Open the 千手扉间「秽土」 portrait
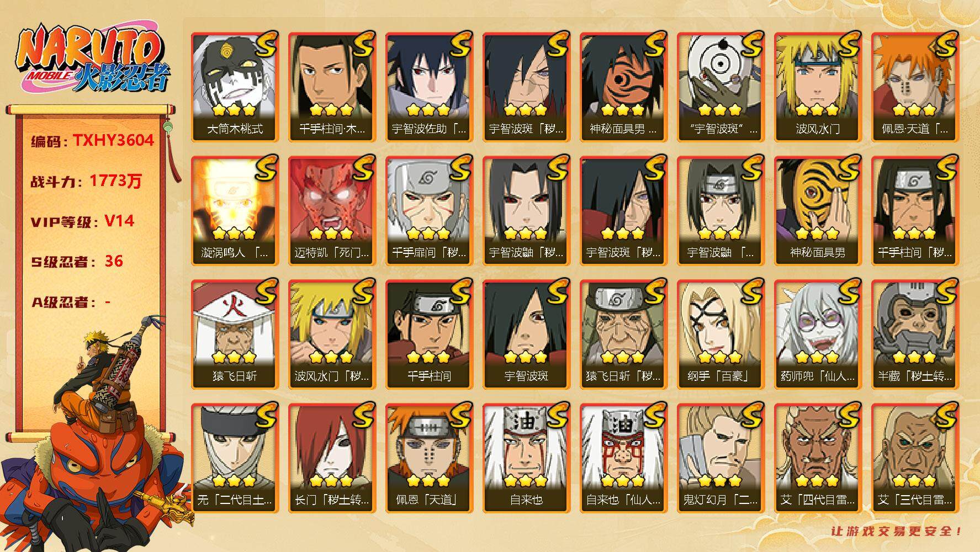Viewport: 980px width, 552px height. [x=429, y=211]
